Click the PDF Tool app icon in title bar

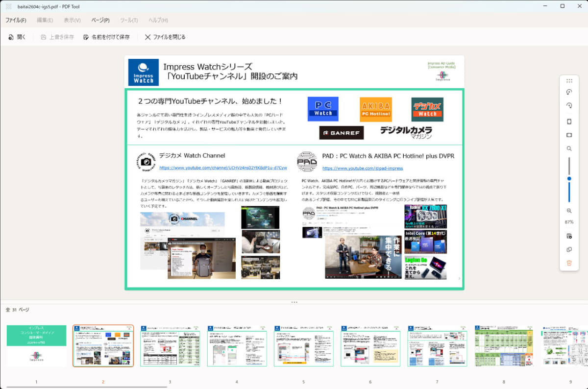[8, 6]
